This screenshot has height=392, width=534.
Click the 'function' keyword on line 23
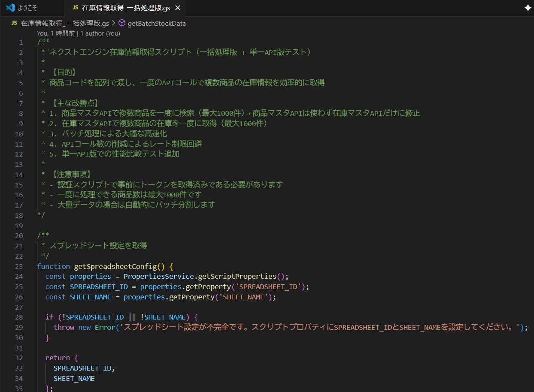53,266
